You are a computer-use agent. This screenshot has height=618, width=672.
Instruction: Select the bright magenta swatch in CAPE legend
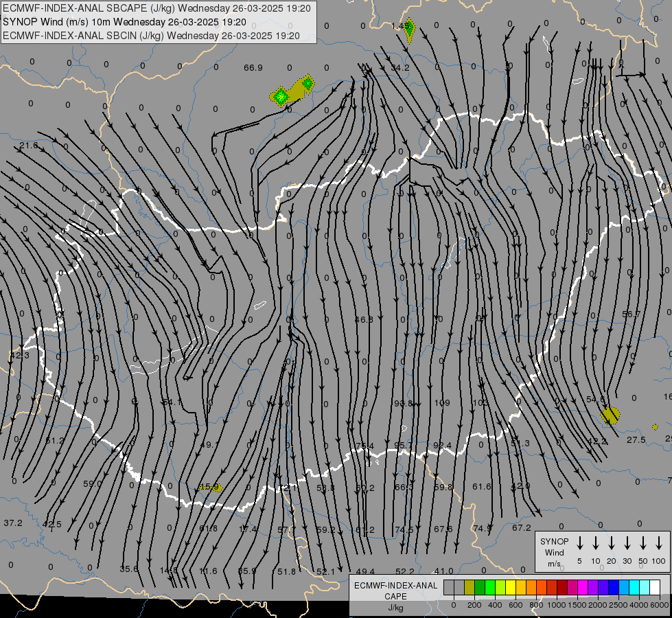[583, 588]
